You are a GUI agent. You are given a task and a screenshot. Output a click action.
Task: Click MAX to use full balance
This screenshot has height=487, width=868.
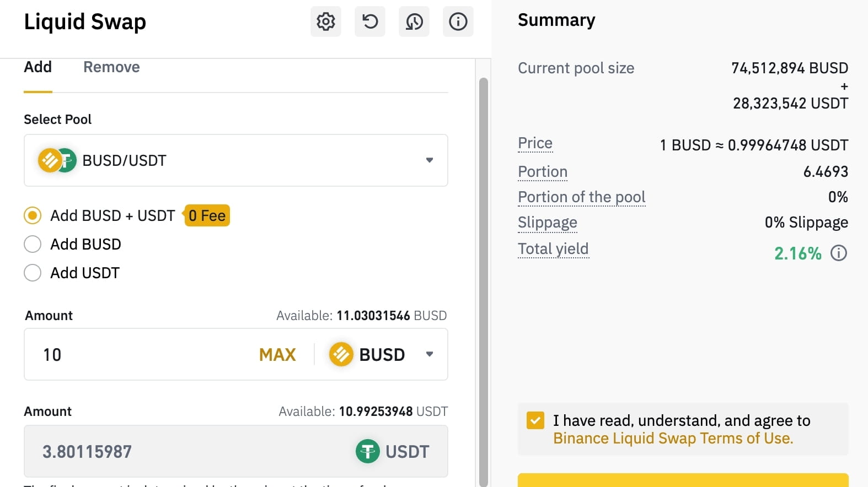pyautogui.click(x=277, y=354)
